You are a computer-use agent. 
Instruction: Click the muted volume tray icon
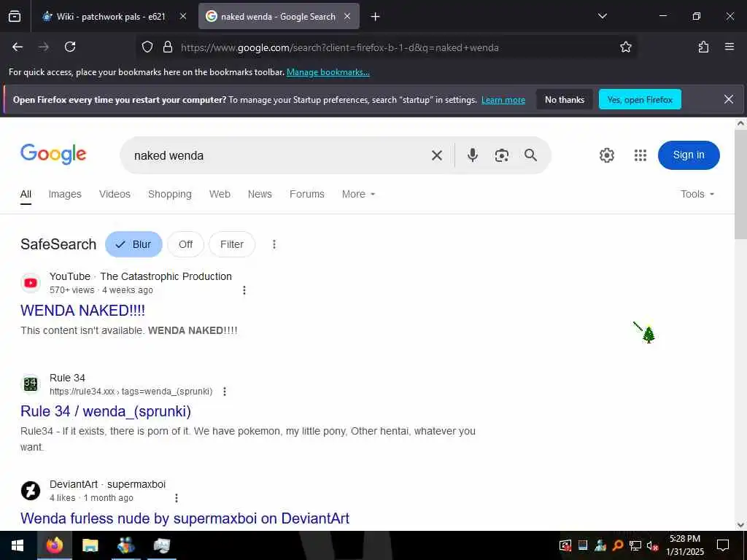652,545
